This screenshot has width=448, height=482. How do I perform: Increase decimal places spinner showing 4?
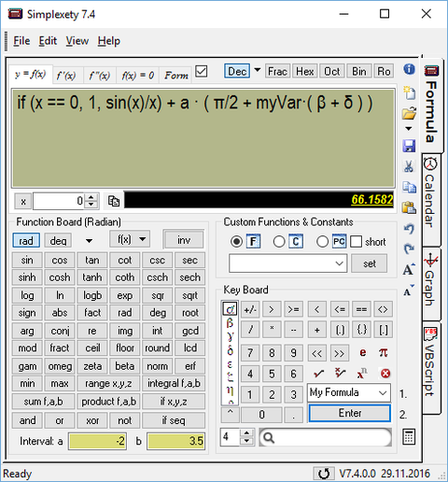[246, 433]
